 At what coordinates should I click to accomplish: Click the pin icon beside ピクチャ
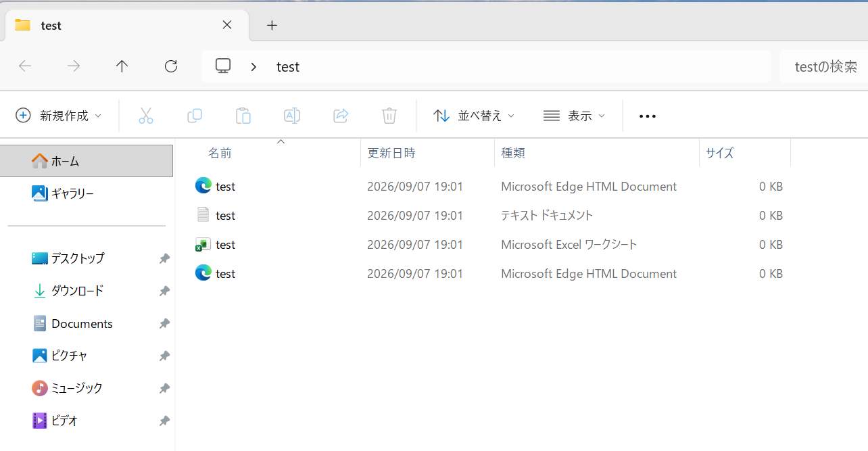click(x=164, y=356)
